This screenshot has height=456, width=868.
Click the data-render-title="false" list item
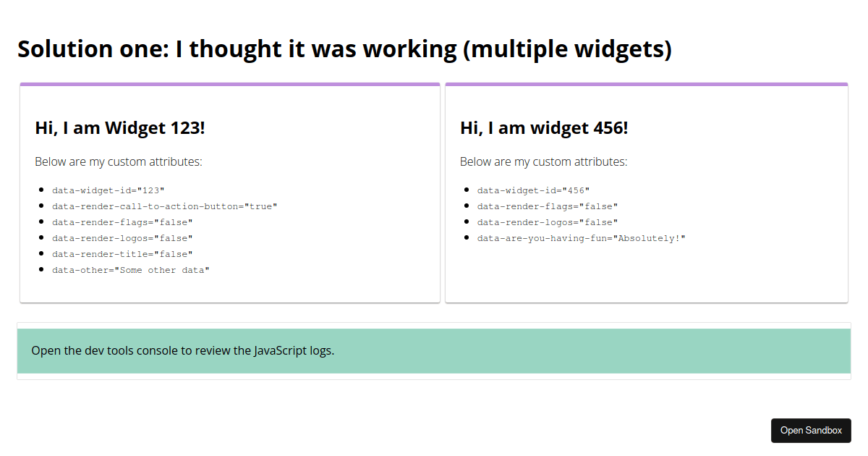pyautogui.click(x=122, y=254)
